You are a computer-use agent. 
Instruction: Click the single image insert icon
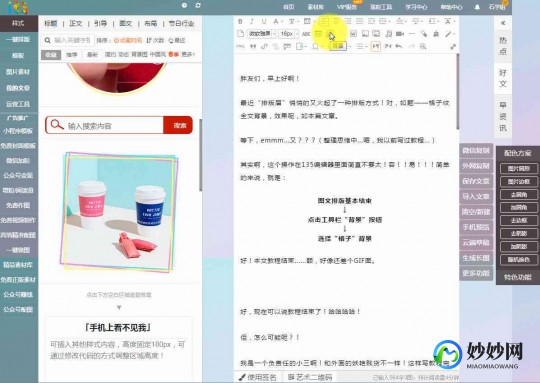pos(365,34)
